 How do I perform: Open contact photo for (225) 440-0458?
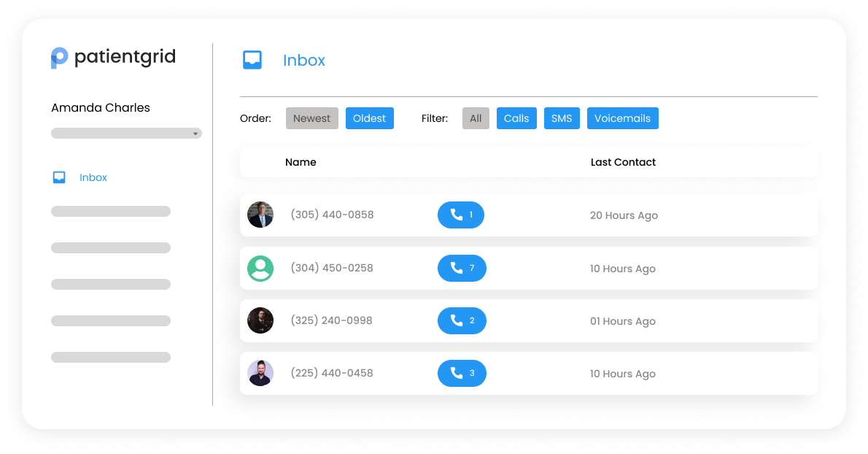[260, 373]
